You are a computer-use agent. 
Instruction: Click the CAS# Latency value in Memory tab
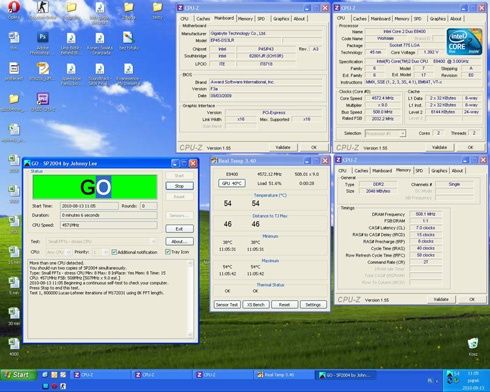426,228
